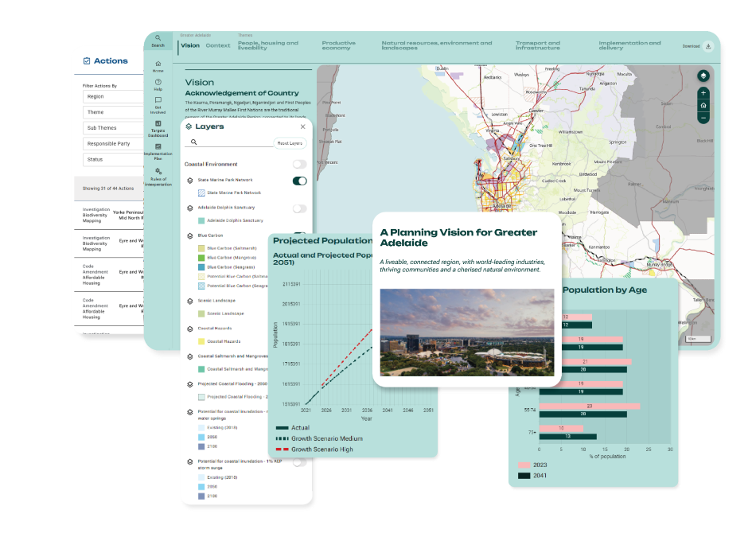The height and width of the screenshot is (533, 756).
Task: Open the Sub Themes filter dropdown
Action: (114, 127)
